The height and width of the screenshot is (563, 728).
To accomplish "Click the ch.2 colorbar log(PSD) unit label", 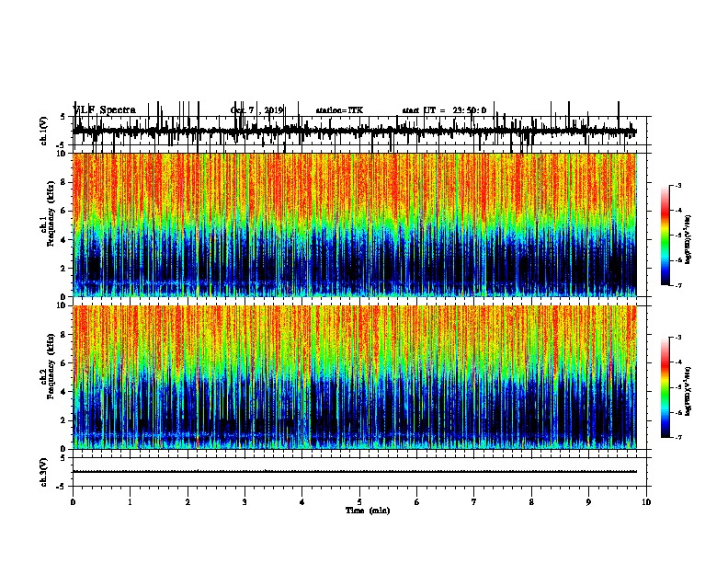I will (688, 392).
